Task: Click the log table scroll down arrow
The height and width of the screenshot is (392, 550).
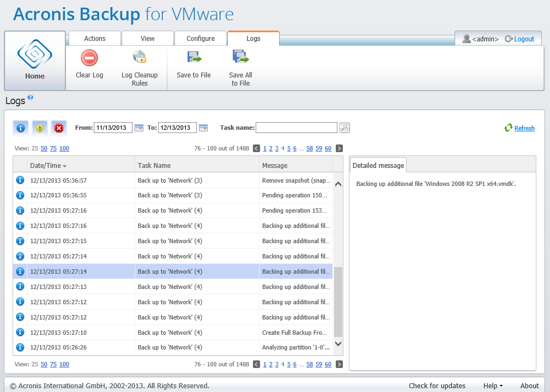Action: click(338, 343)
